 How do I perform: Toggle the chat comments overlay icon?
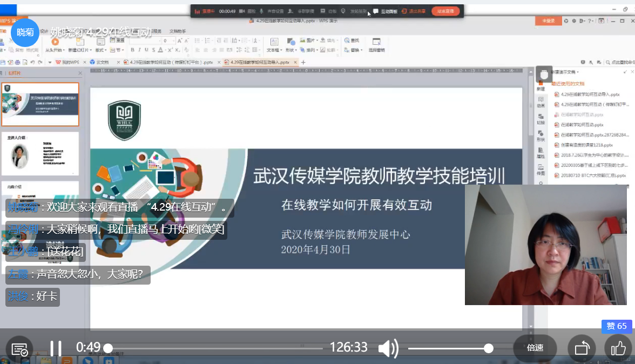point(19,349)
